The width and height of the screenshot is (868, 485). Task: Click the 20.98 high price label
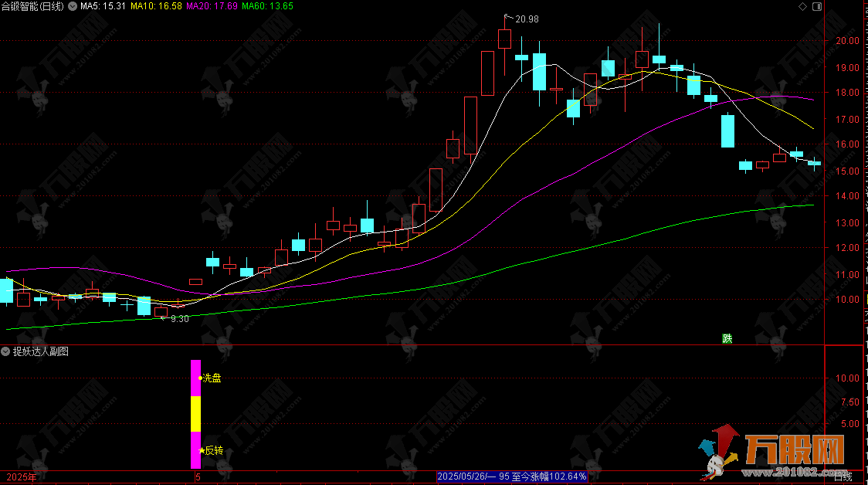[527, 19]
